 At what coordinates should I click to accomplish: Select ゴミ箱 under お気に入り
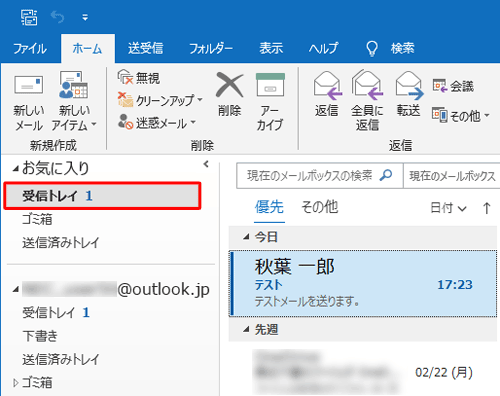(37, 219)
